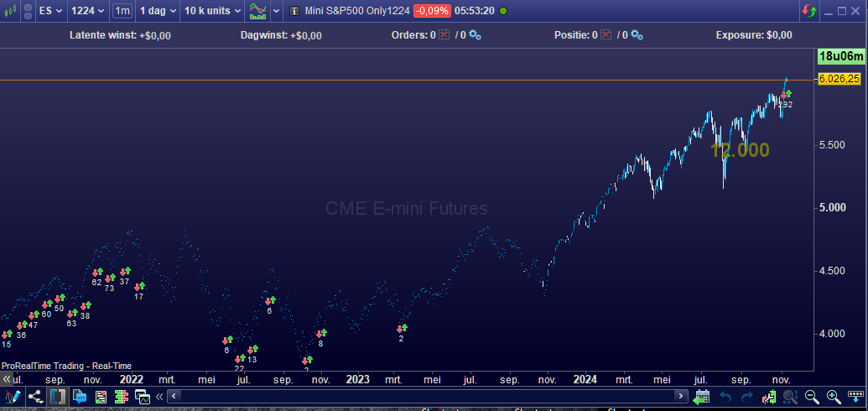The image size is (868, 411).
Task: Open the share chart icon
Action: coord(36,397)
